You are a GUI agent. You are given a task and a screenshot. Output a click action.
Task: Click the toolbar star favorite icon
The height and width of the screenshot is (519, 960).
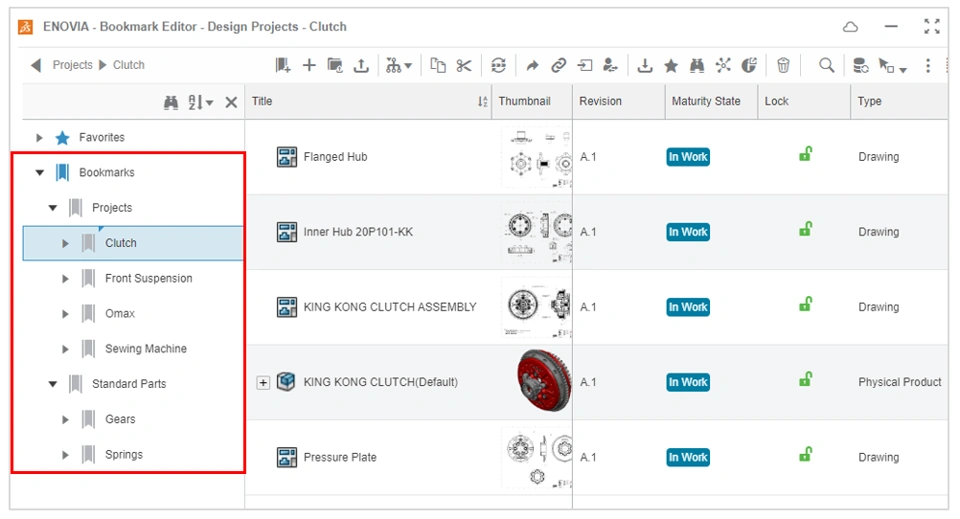coord(671,65)
